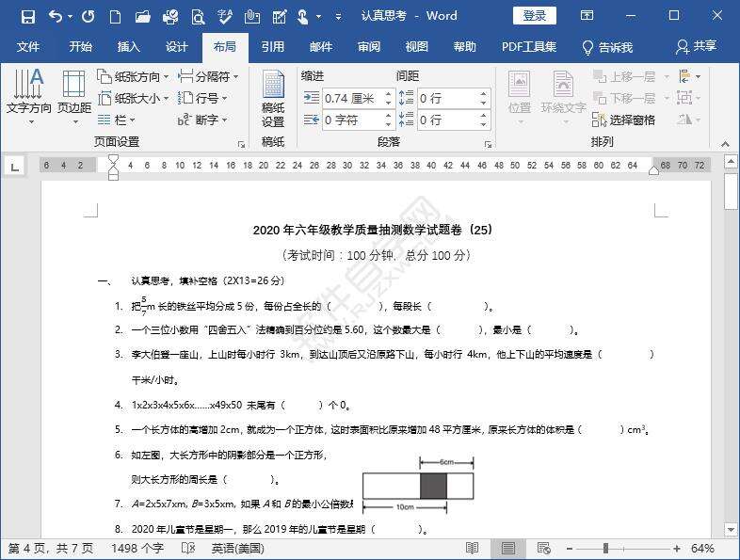Click the zoom slider handle
Image resolution: width=740 pixels, height=560 pixels.
[605, 548]
